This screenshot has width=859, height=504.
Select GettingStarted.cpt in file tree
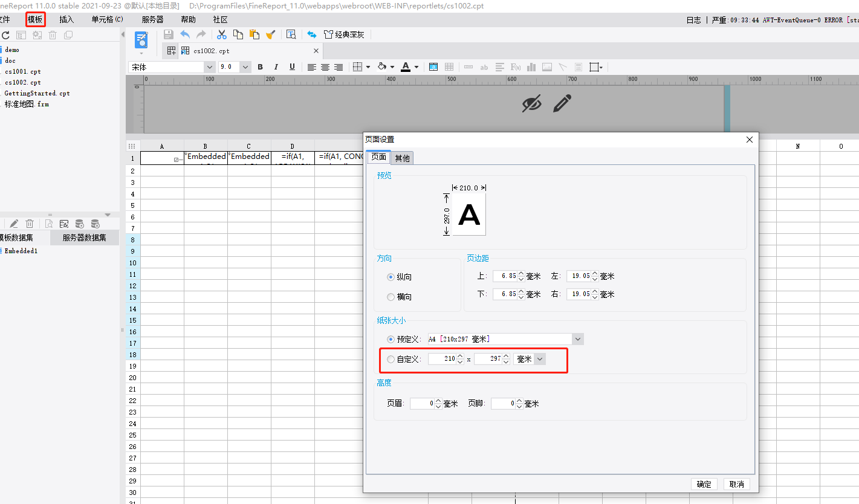(x=37, y=93)
